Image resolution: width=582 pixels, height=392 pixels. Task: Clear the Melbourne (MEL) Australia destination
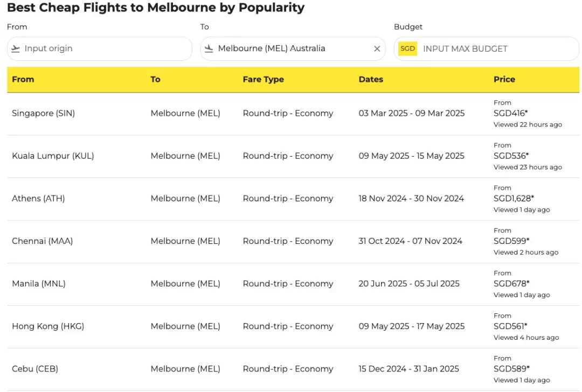coord(377,48)
